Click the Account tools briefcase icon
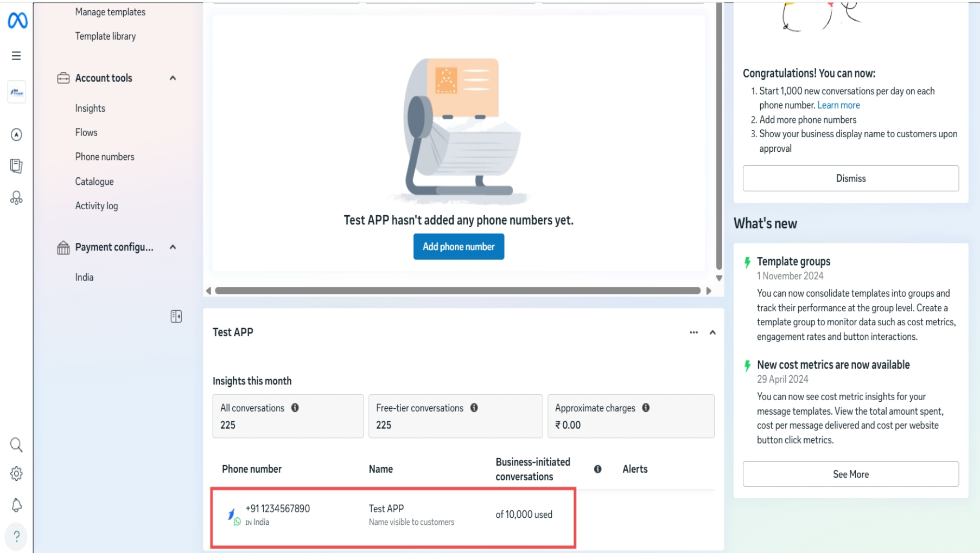 tap(63, 78)
